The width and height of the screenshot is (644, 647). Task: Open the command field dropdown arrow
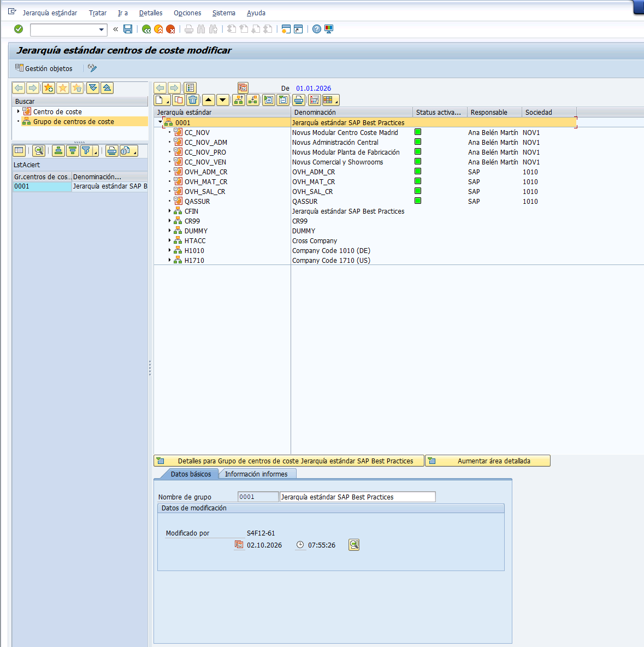coord(102,30)
